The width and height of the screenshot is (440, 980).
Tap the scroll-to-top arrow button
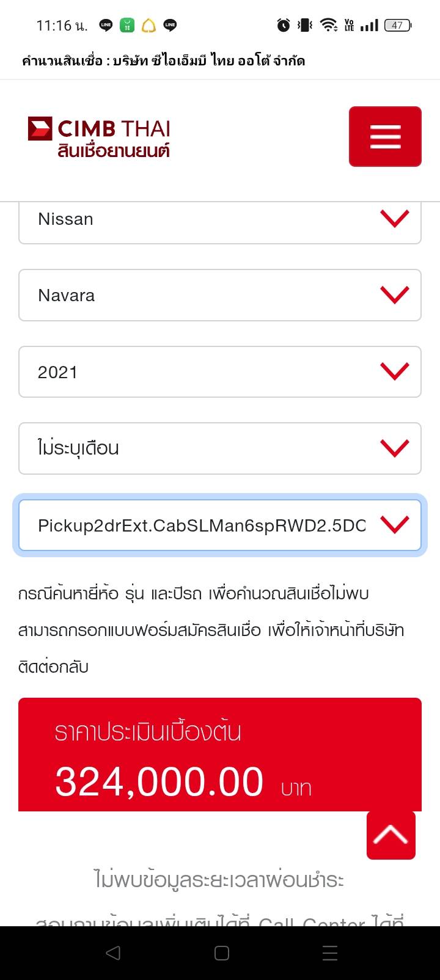click(391, 835)
